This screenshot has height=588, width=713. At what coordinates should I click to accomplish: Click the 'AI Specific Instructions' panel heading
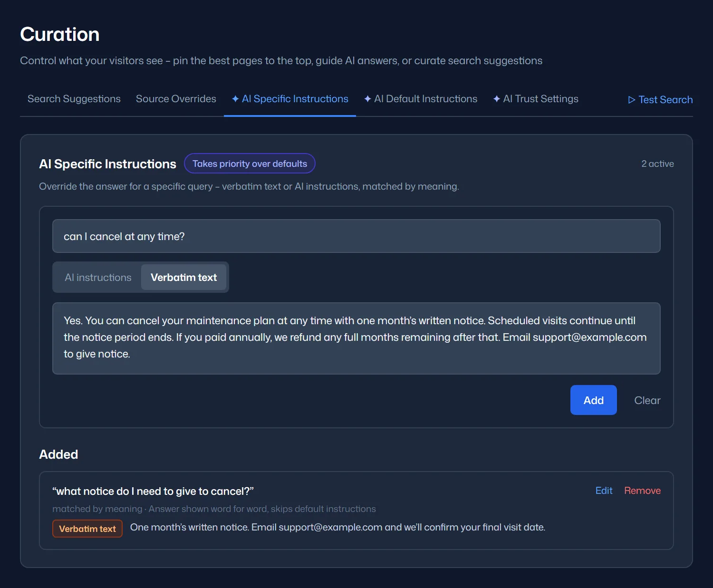click(x=107, y=164)
